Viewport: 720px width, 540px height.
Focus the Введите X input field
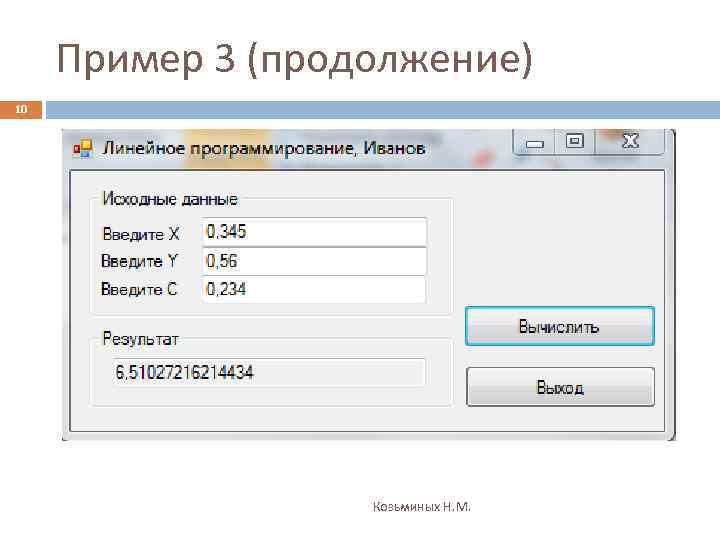(x=314, y=232)
